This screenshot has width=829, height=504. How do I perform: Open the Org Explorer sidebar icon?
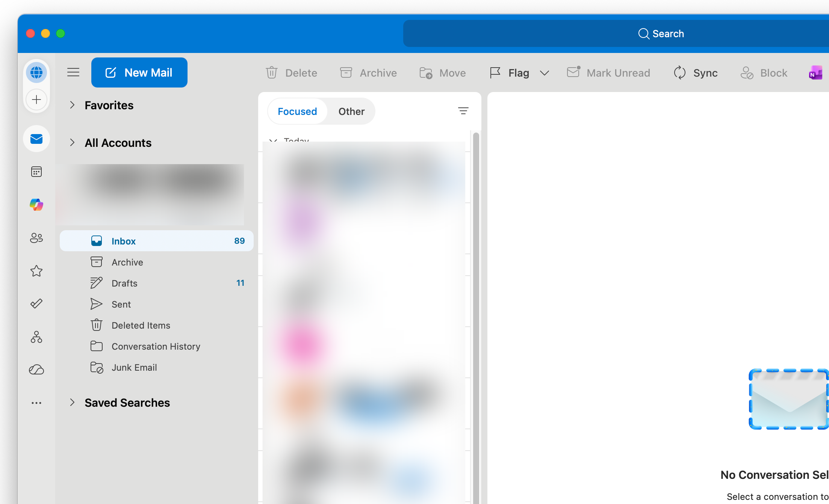[36, 337]
